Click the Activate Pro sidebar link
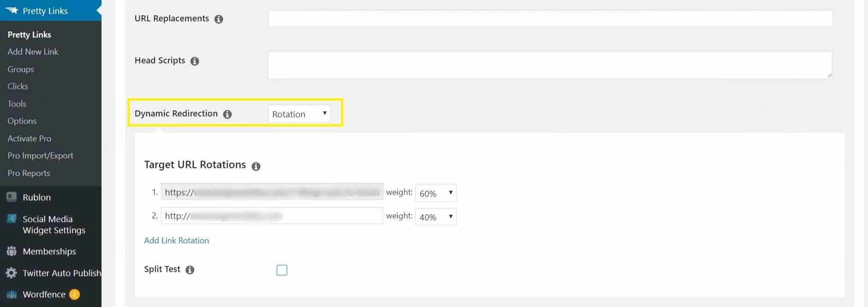 point(29,138)
